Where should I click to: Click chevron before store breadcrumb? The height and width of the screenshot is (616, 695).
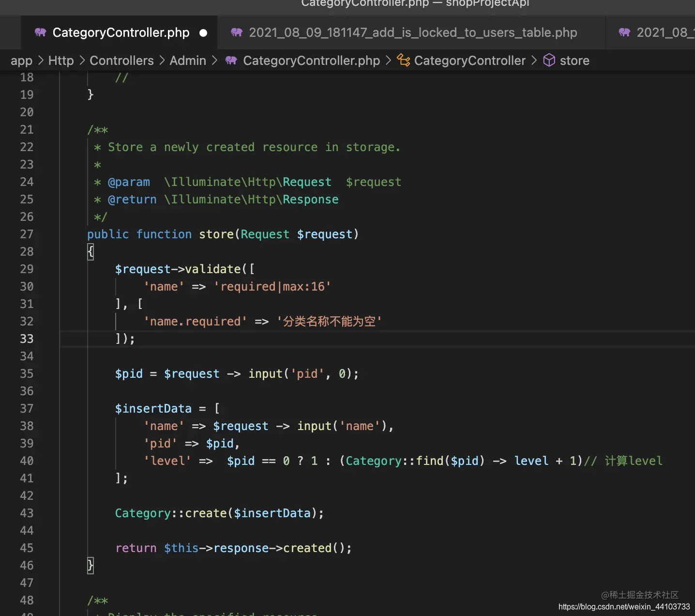tap(534, 61)
